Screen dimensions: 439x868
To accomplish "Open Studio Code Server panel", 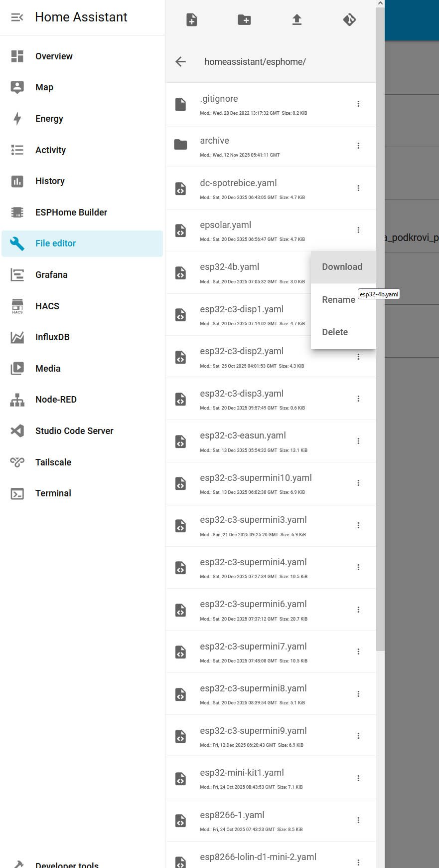I will coord(74,431).
